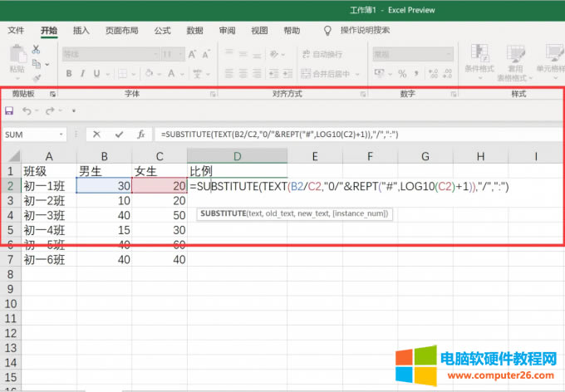
Task: Confirm formula with the checkmark icon
Action: pyautogui.click(x=119, y=134)
